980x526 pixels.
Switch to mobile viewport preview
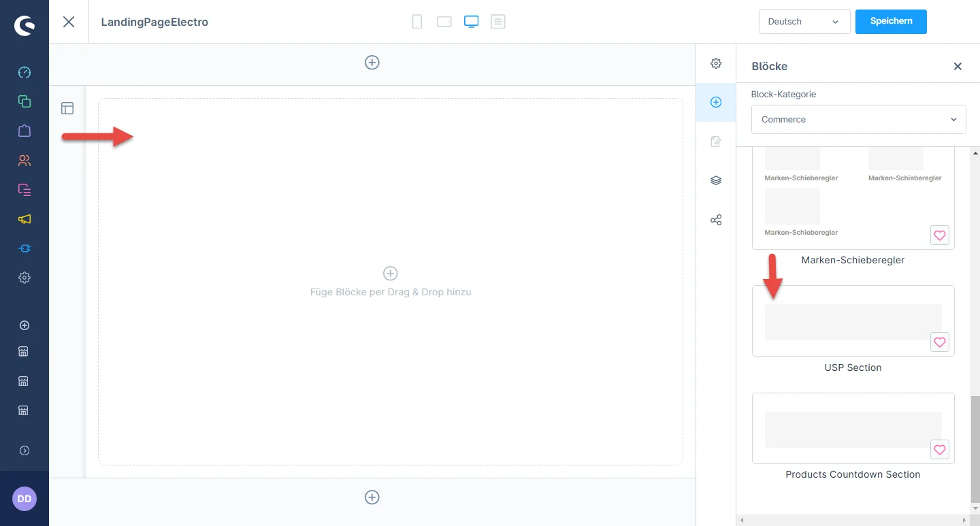pyautogui.click(x=417, y=22)
